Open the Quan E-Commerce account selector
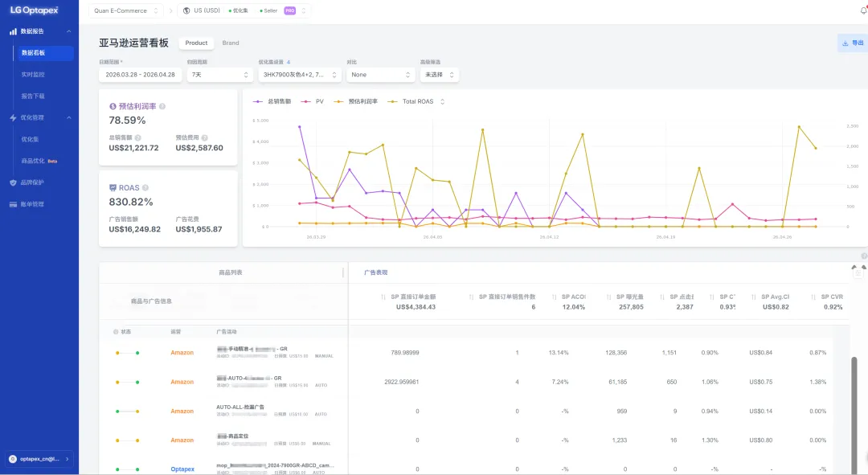Viewport: 868px width, 475px height. tap(125, 10)
